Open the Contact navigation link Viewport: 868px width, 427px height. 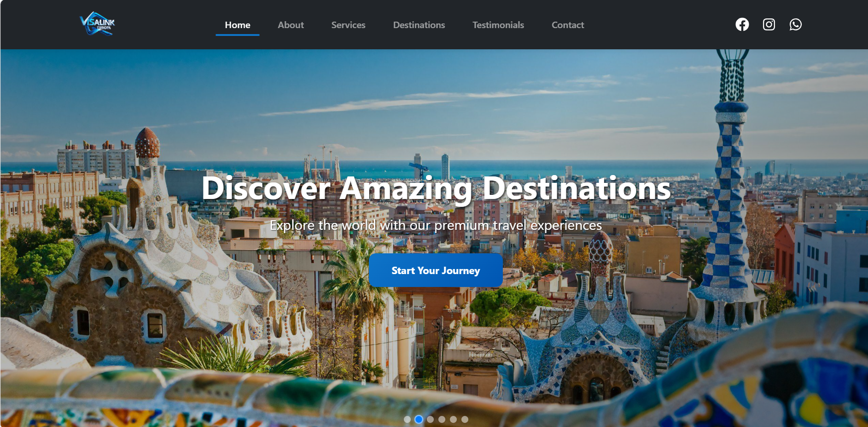coord(568,25)
